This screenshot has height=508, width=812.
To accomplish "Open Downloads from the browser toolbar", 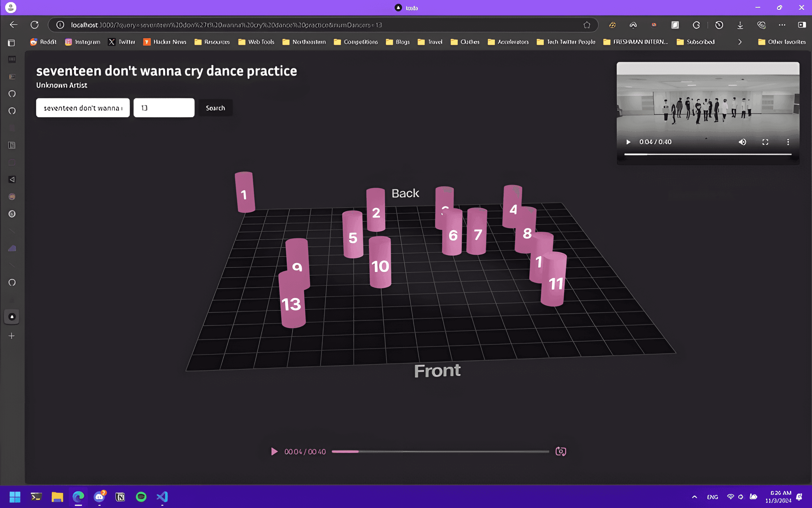I will click(740, 25).
